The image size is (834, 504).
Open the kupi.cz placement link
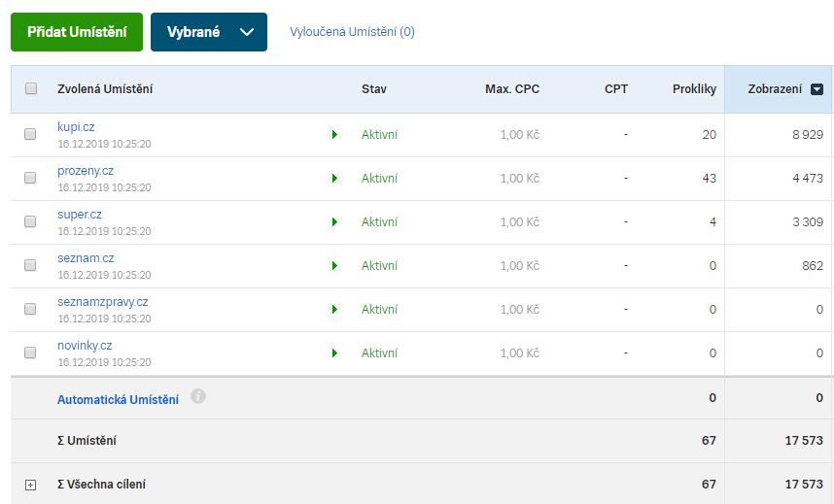click(76, 127)
